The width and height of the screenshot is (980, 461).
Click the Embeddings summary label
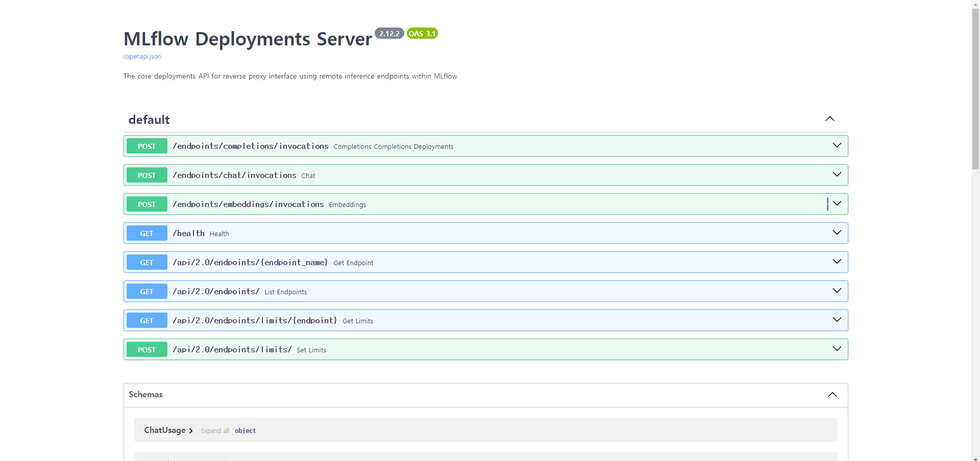(x=348, y=205)
